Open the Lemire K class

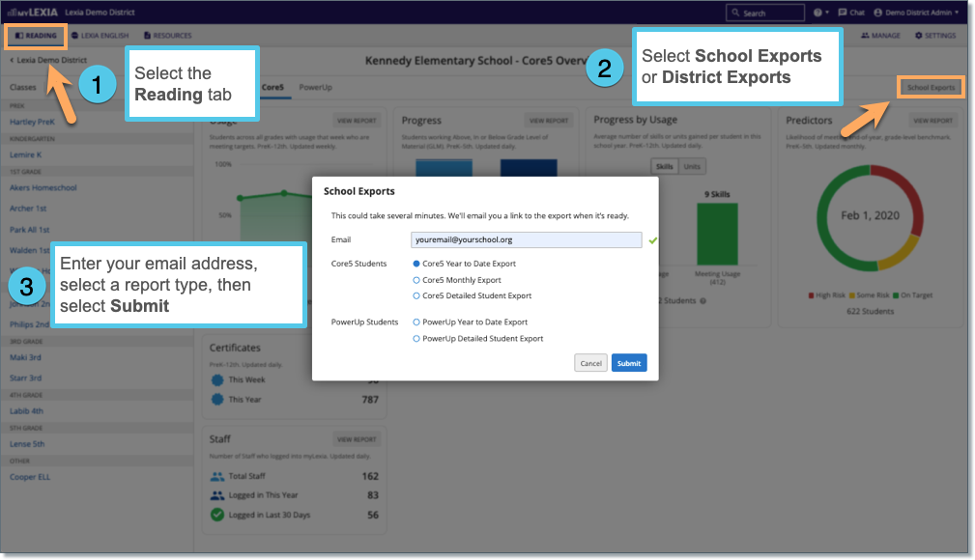click(25, 154)
